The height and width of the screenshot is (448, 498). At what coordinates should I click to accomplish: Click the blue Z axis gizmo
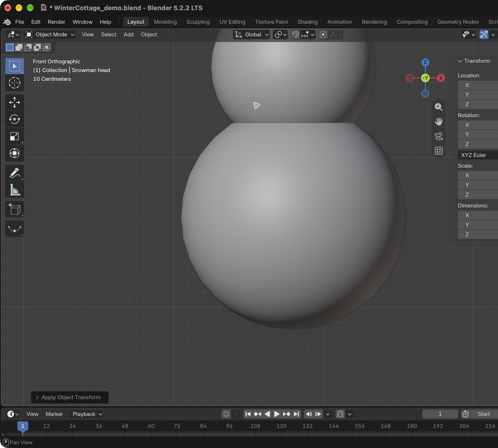pyautogui.click(x=425, y=62)
